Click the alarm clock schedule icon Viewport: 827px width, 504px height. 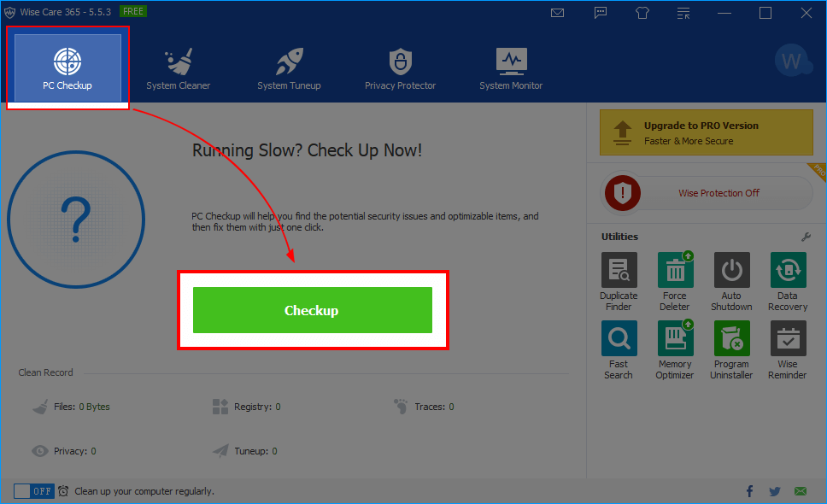click(63, 491)
